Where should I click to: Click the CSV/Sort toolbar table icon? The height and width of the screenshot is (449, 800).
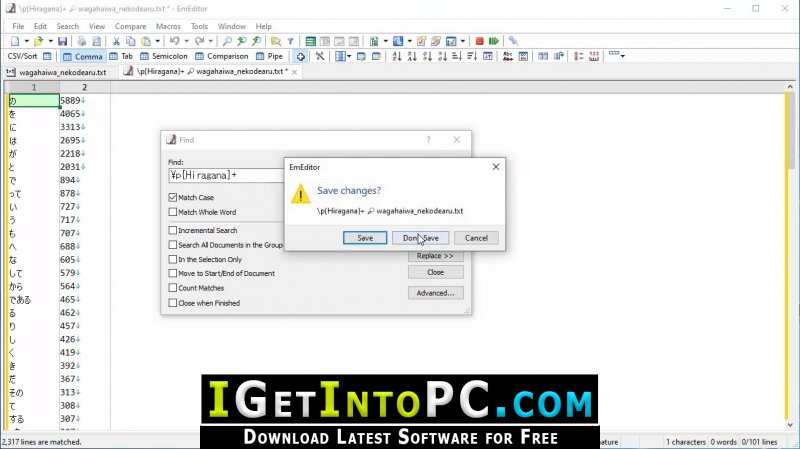tap(47, 56)
